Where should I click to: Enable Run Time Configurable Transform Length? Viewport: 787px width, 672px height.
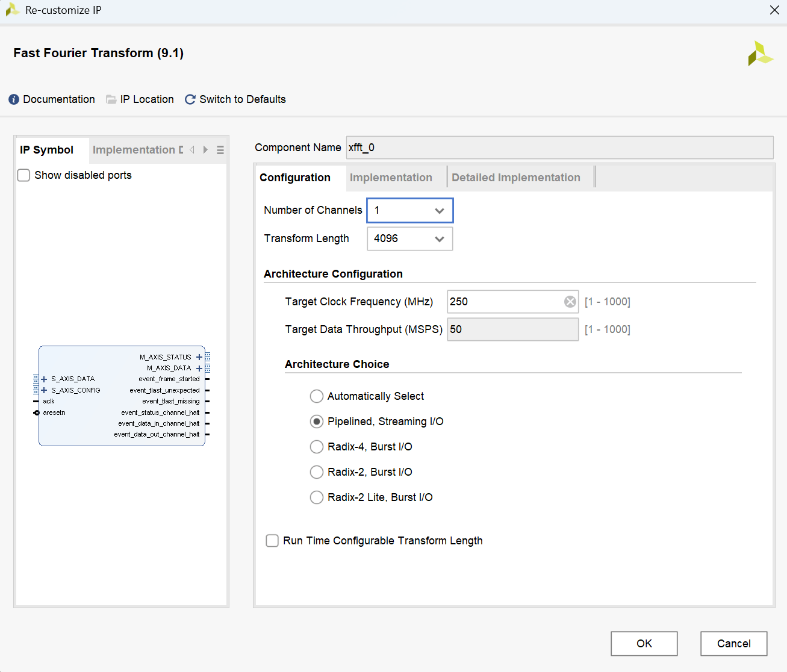[x=272, y=541]
